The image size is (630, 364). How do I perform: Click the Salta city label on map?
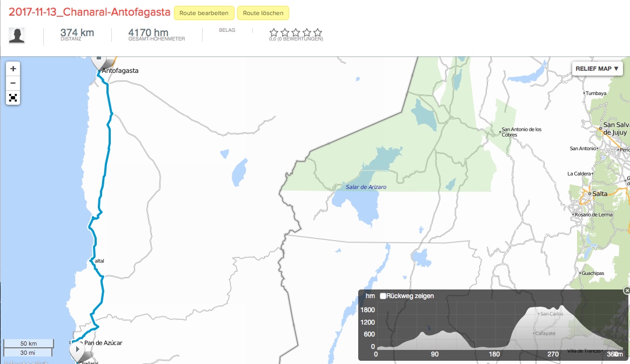[600, 193]
